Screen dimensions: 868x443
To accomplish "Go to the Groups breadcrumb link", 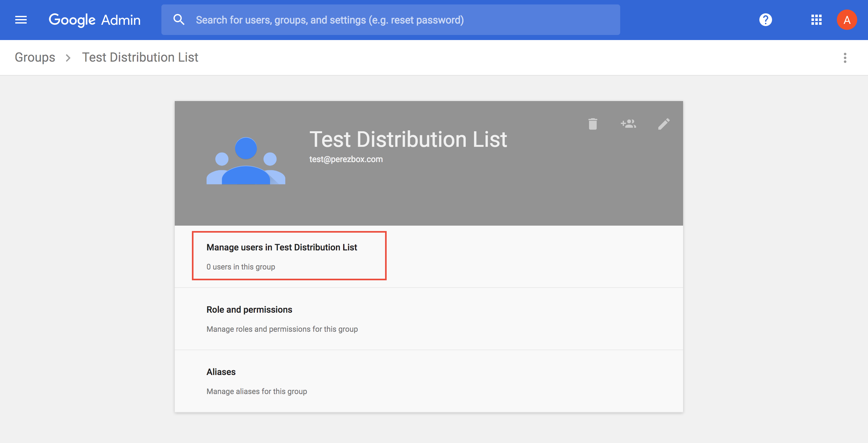I will pos(35,57).
